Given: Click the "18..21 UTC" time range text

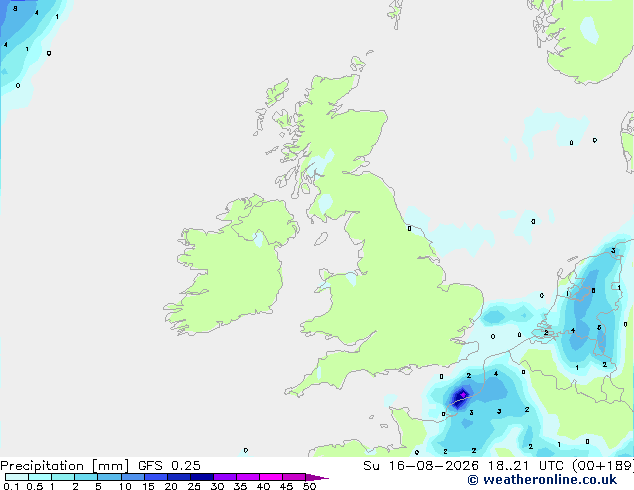Looking at the screenshot, I should click(526, 466).
